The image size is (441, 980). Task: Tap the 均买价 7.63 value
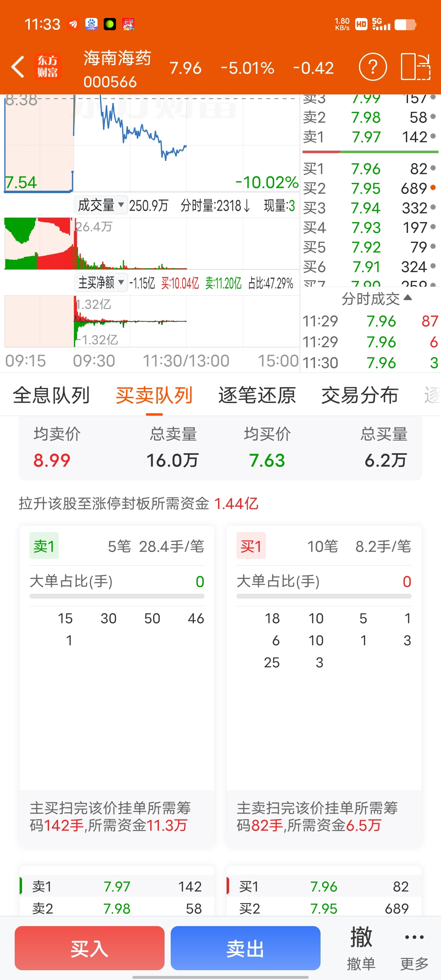click(x=267, y=460)
